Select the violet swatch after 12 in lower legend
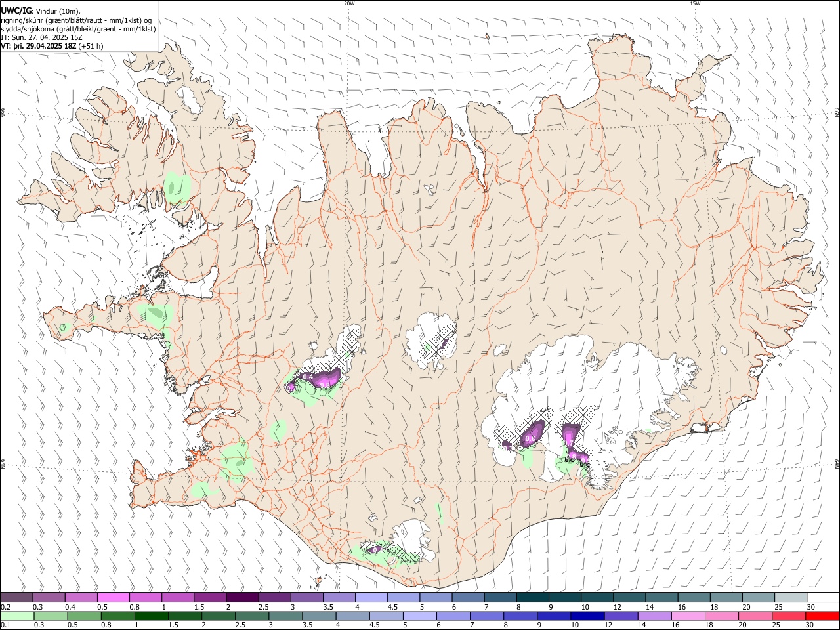840x630 pixels. tap(621, 616)
